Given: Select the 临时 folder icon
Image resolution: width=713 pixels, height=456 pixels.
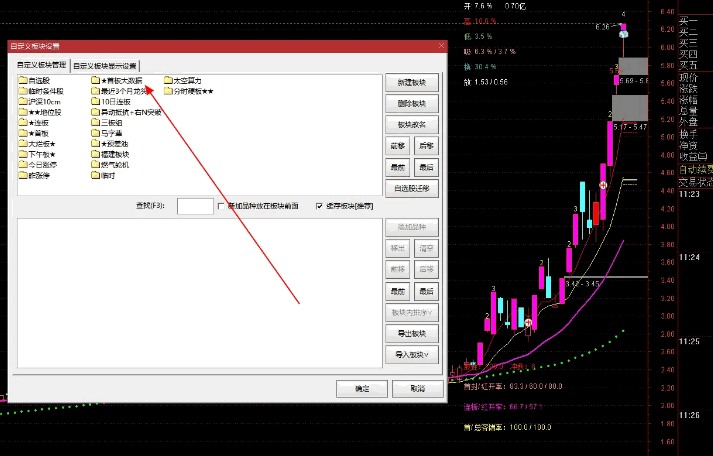Looking at the screenshot, I should click(x=95, y=175).
